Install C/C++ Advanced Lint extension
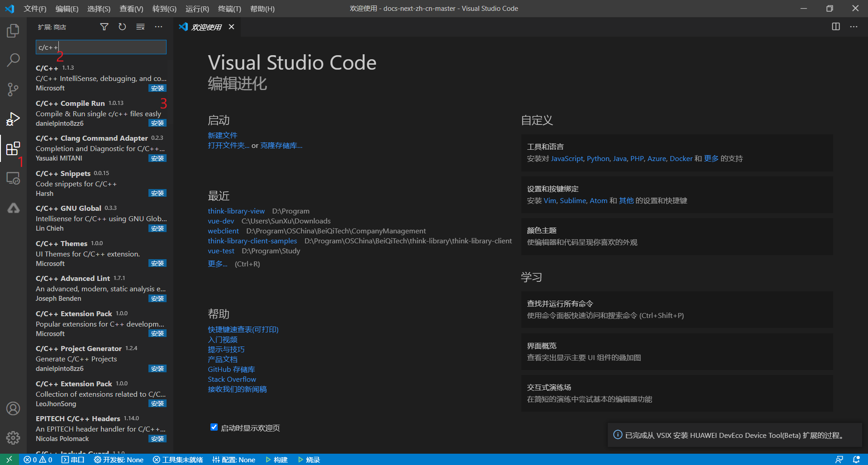This screenshot has width=868, height=465. click(157, 299)
